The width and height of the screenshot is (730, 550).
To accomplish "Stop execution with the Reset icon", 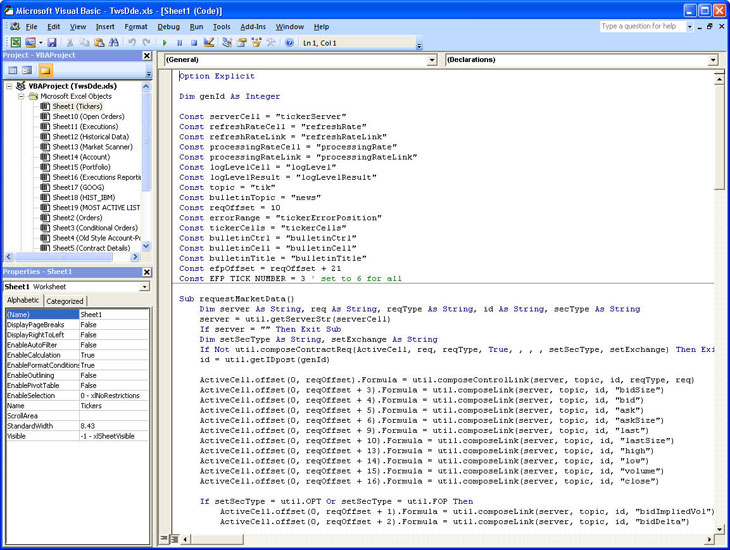I will [x=194, y=42].
